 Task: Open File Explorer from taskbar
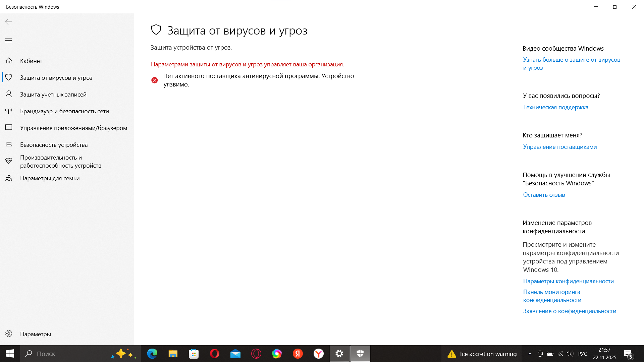(173, 354)
